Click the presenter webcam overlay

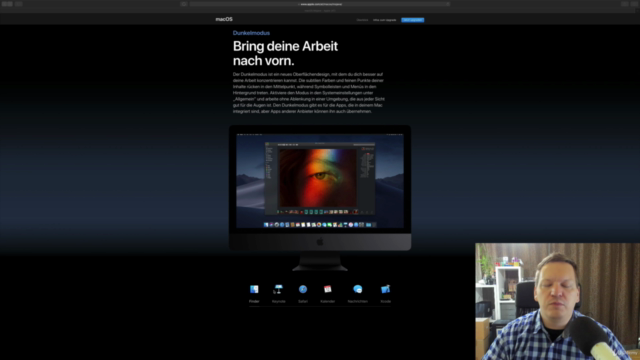click(x=558, y=302)
